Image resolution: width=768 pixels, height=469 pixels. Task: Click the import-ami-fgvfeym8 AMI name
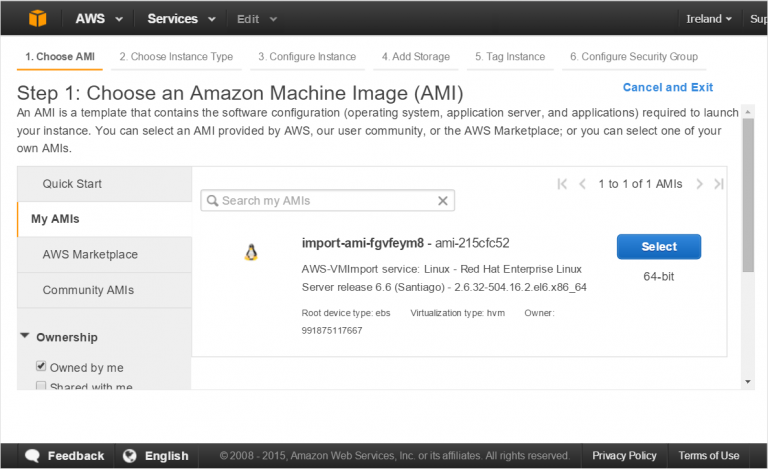click(362, 243)
